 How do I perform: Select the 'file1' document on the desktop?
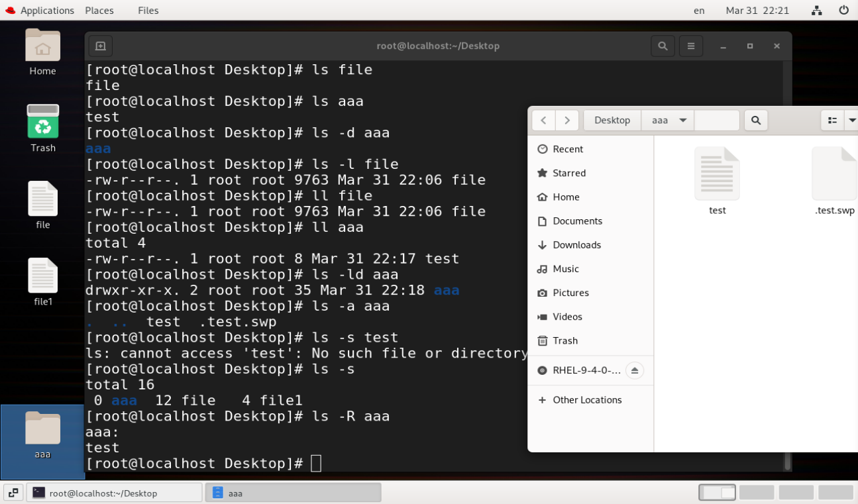42,282
